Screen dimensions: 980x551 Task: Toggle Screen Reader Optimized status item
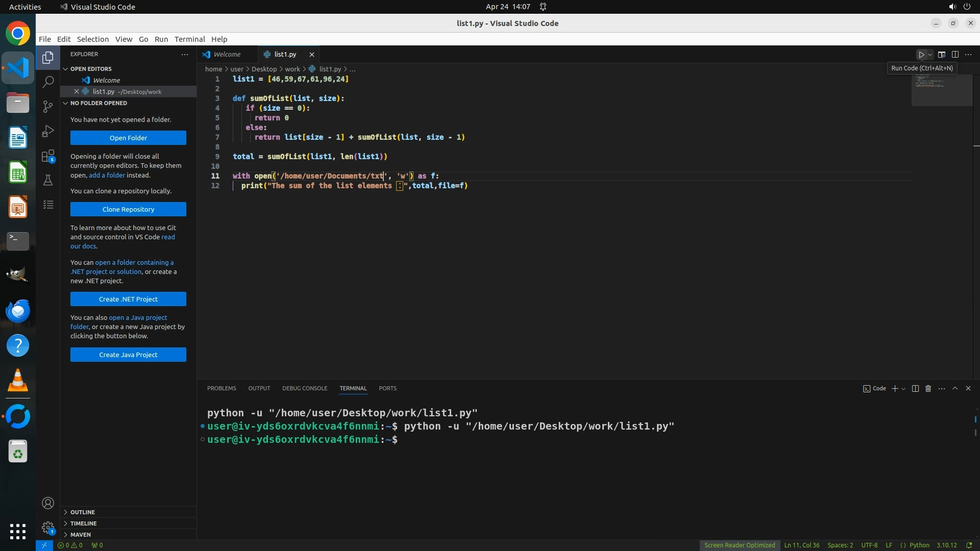[739, 545]
